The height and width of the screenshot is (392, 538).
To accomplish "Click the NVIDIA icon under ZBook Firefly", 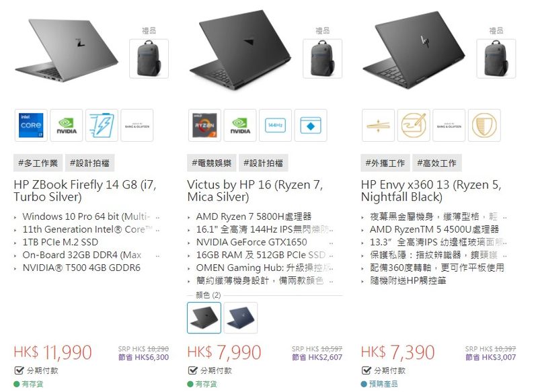I will click(x=67, y=125).
